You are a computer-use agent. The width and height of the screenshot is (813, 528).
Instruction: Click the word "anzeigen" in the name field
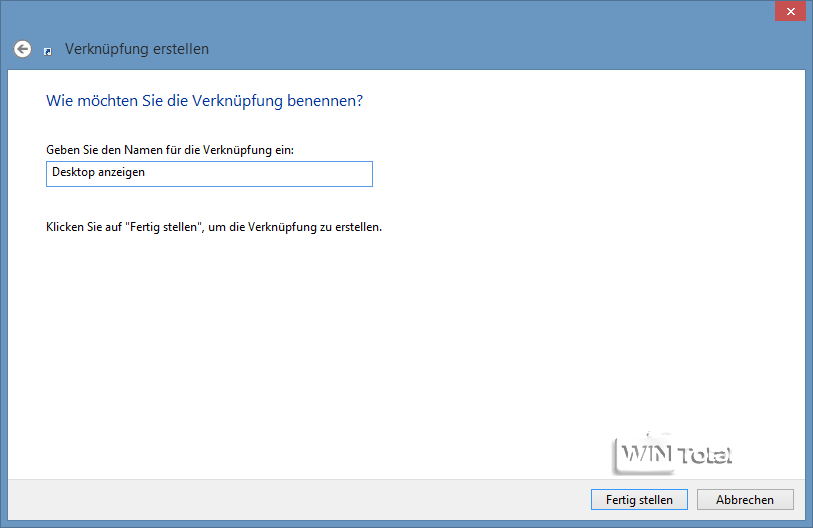121,173
